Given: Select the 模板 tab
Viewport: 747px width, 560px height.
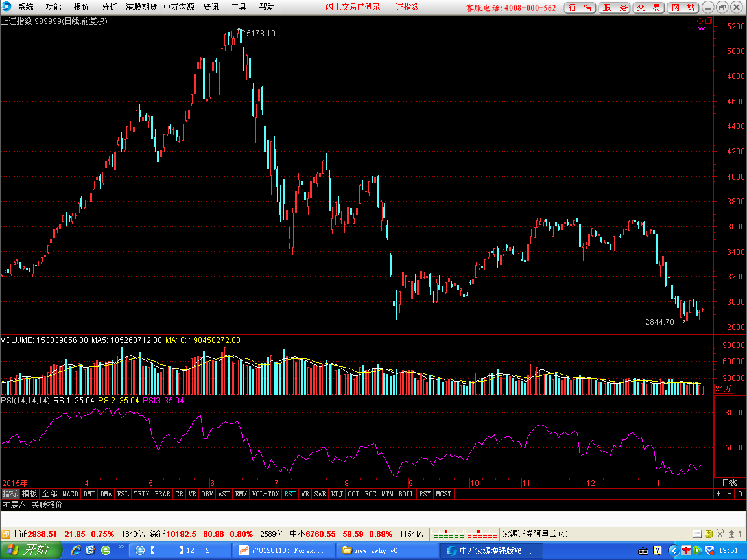Looking at the screenshot, I should pos(30,494).
